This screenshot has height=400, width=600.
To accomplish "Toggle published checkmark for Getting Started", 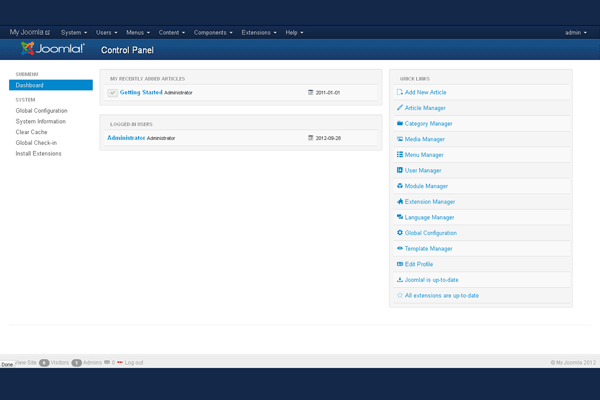I will point(112,93).
